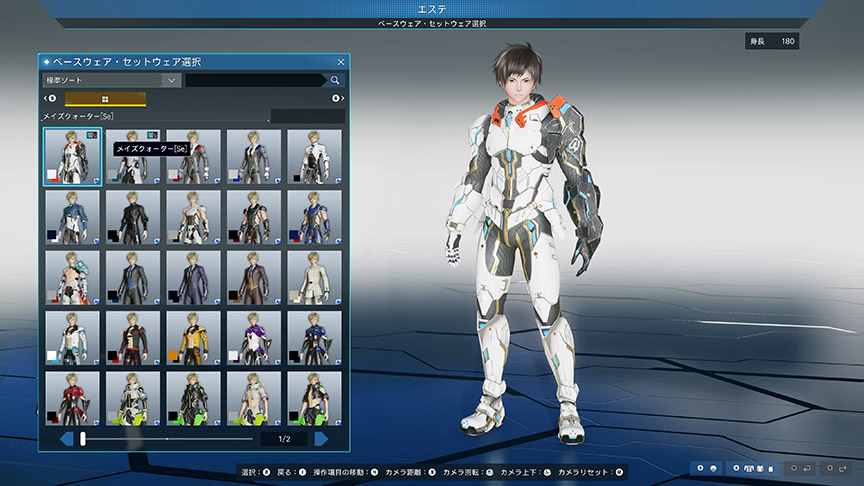Click the dropdown chevron beside 標準ソート
864x486 pixels.
(x=171, y=80)
